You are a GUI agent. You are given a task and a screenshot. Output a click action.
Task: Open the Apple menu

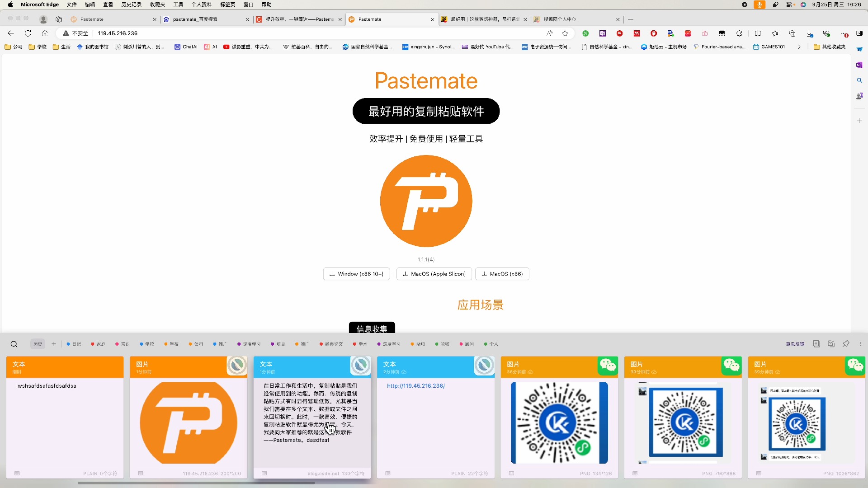[10, 5]
